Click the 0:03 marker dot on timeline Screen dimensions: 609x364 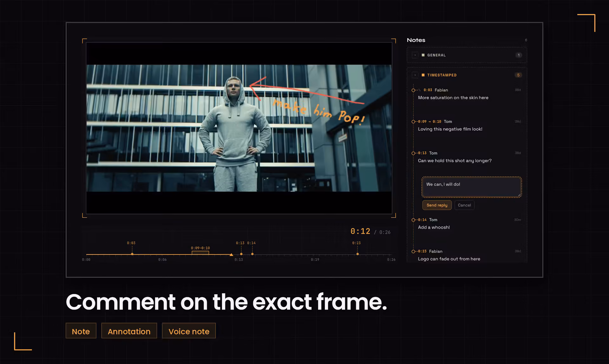coord(132,254)
